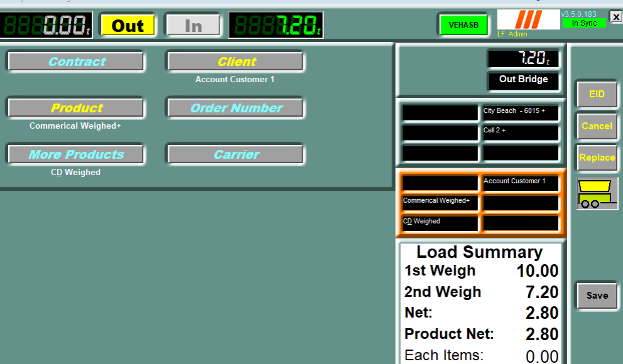Image resolution: width=623 pixels, height=364 pixels.
Task: Save the weigh transaction
Action: [597, 296]
